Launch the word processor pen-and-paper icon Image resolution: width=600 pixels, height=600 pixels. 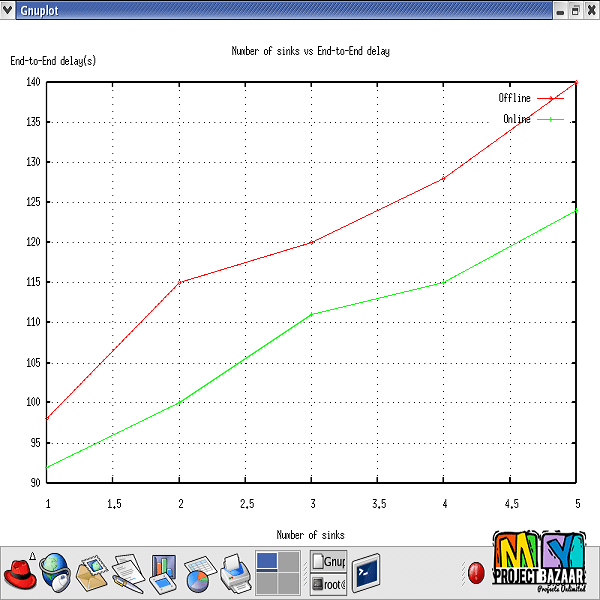128,573
